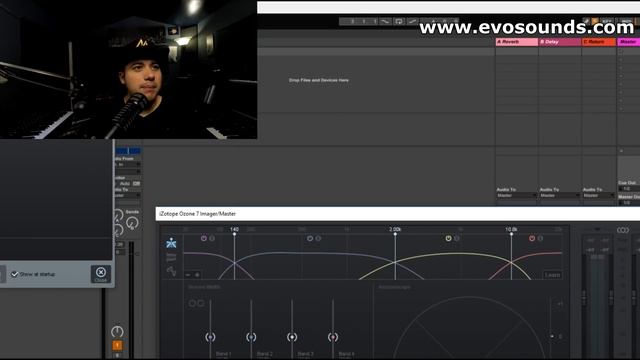Add a band with the plus button
The width and height of the screenshot is (640, 360).
coord(197,275)
